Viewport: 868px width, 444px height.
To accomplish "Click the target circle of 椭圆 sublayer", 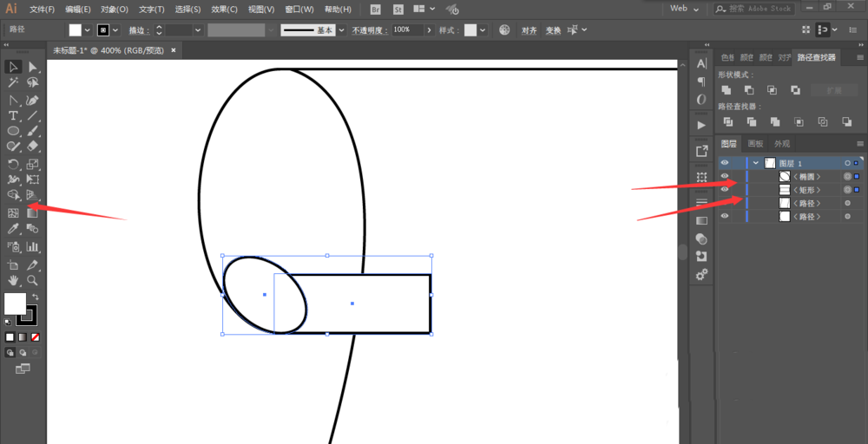I will (x=847, y=176).
